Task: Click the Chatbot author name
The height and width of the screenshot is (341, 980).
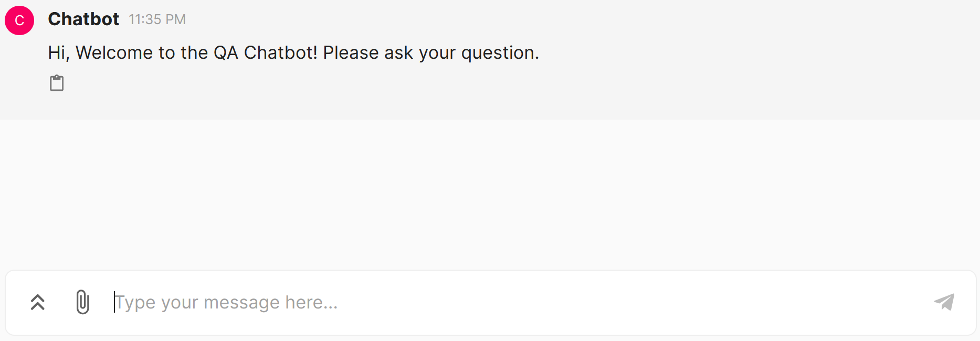Action: (83, 19)
